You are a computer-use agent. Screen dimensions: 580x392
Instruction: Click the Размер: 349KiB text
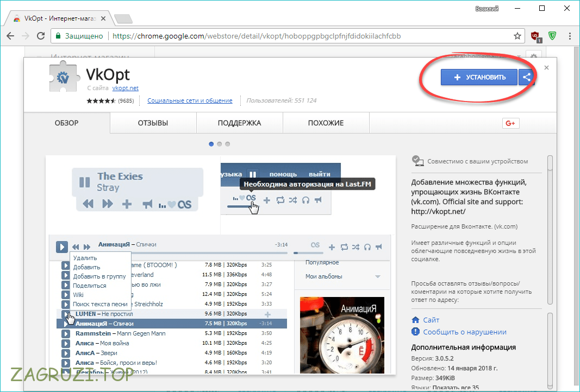click(x=433, y=378)
